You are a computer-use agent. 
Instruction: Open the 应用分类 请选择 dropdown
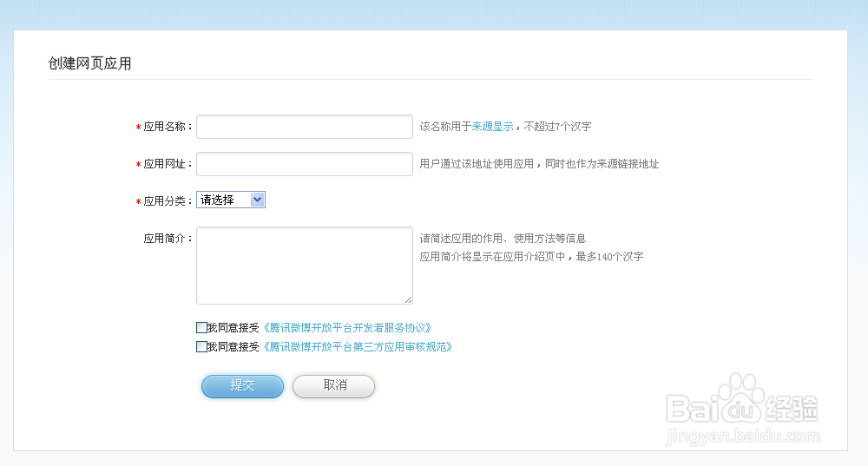tap(231, 200)
